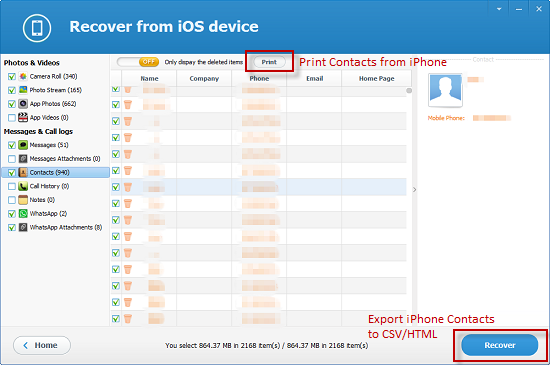Check the Notes (0) checkbox
Image resolution: width=550 pixels, height=365 pixels.
pyautogui.click(x=12, y=200)
